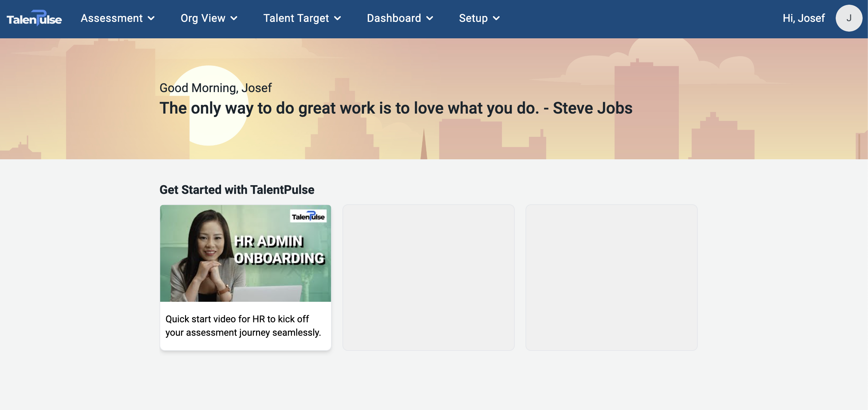This screenshot has width=868, height=410.
Task: Select the second empty placeholder card
Action: [428, 277]
